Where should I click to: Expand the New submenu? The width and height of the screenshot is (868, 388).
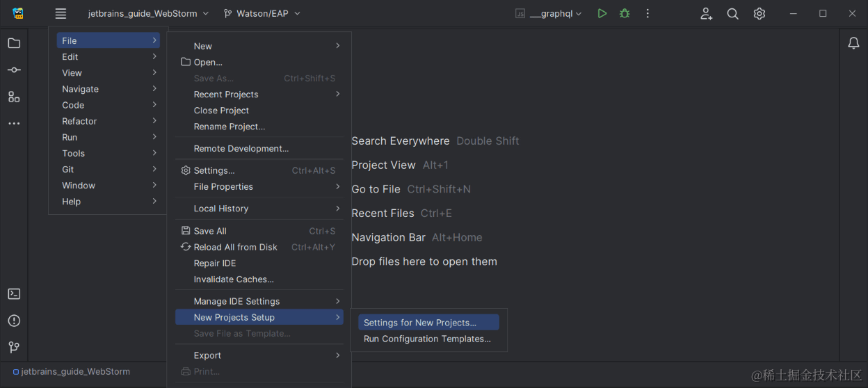[x=259, y=46]
